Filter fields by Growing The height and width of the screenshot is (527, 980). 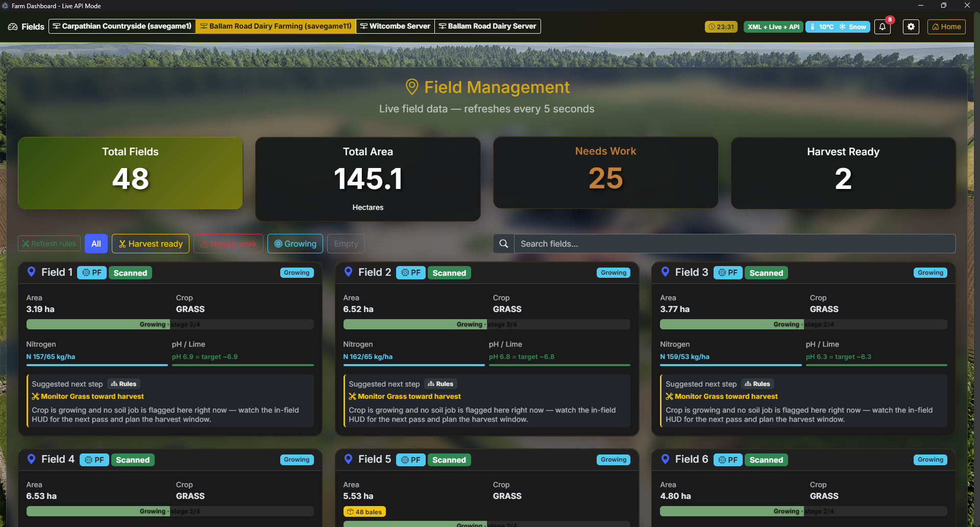(x=295, y=244)
